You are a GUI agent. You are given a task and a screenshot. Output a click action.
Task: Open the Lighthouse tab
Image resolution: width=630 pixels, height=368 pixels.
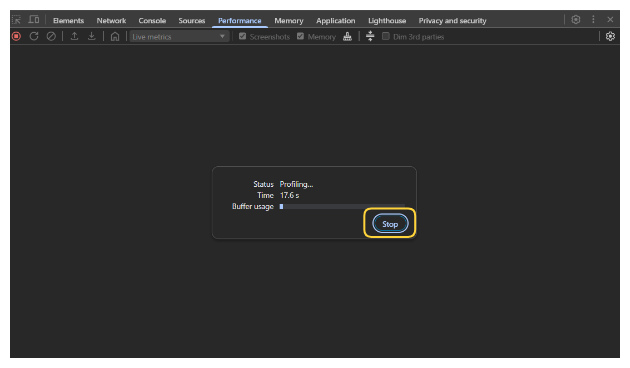click(x=387, y=20)
